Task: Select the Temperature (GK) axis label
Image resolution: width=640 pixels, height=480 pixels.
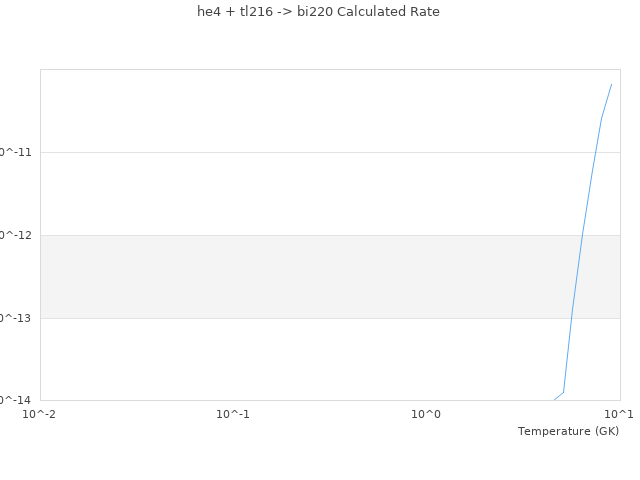Action: tap(568, 431)
